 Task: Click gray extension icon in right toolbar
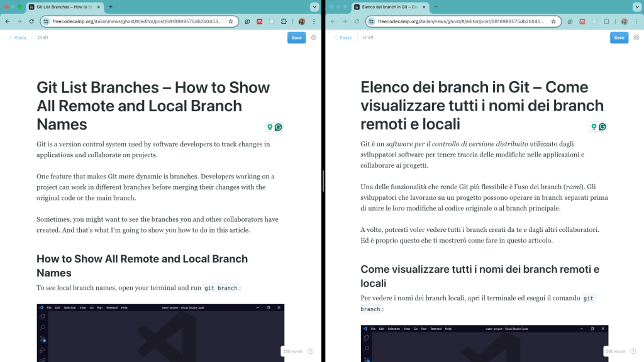tap(594, 21)
